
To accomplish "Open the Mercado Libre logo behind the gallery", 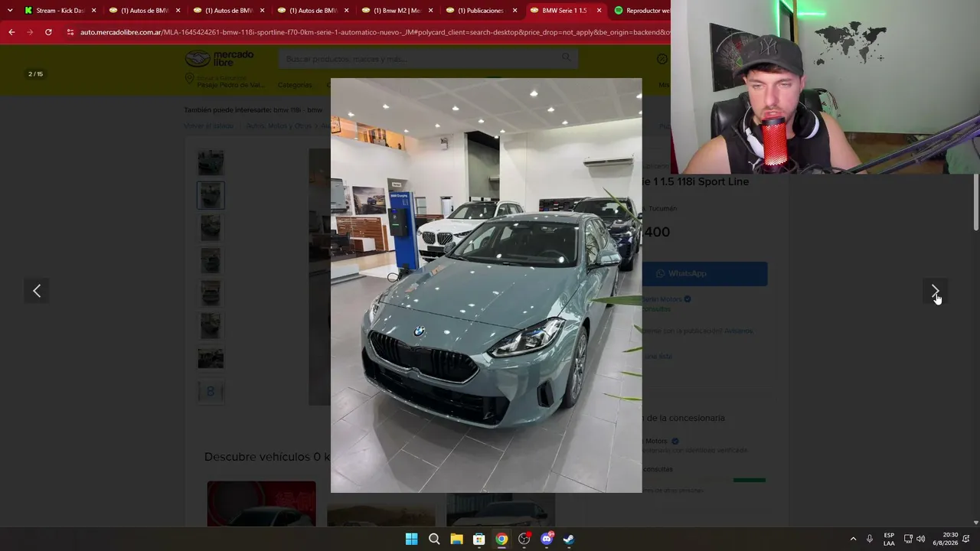I will pyautogui.click(x=219, y=58).
